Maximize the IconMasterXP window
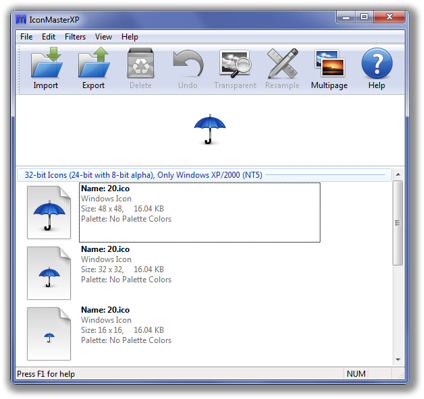This screenshot has height=399, width=424. (364, 17)
